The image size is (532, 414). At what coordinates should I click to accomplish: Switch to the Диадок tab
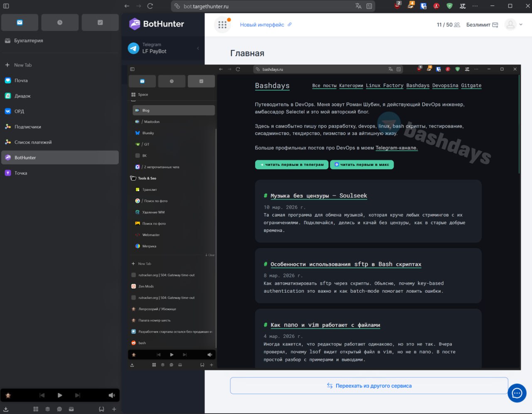point(23,96)
